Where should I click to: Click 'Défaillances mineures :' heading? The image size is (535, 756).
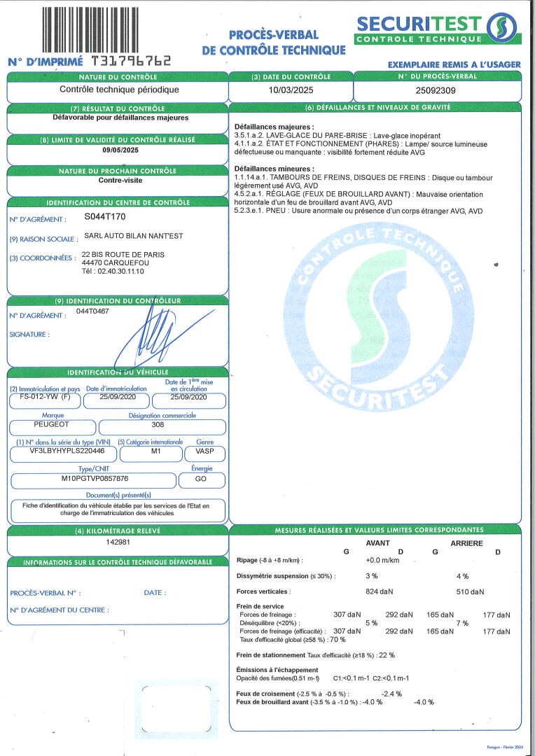pyautogui.click(x=274, y=169)
